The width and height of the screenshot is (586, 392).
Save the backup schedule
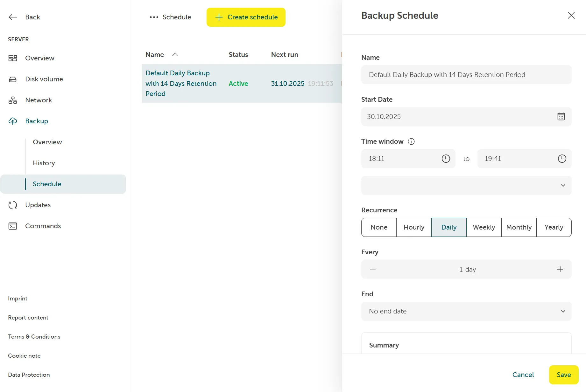click(x=563, y=375)
